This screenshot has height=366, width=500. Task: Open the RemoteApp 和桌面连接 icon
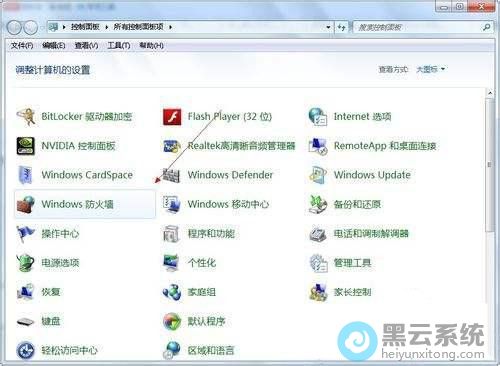pos(318,146)
